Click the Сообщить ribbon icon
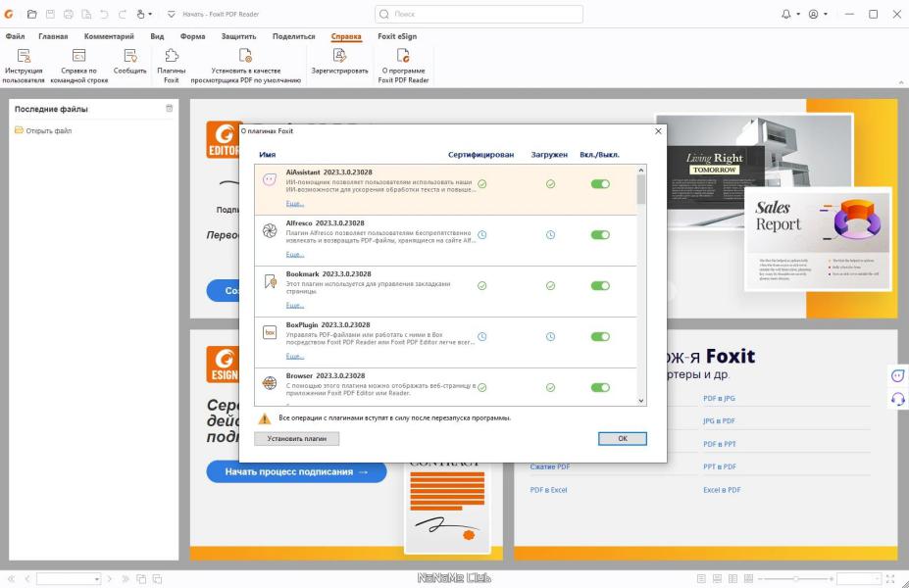This screenshot has width=909, height=588. (x=129, y=62)
